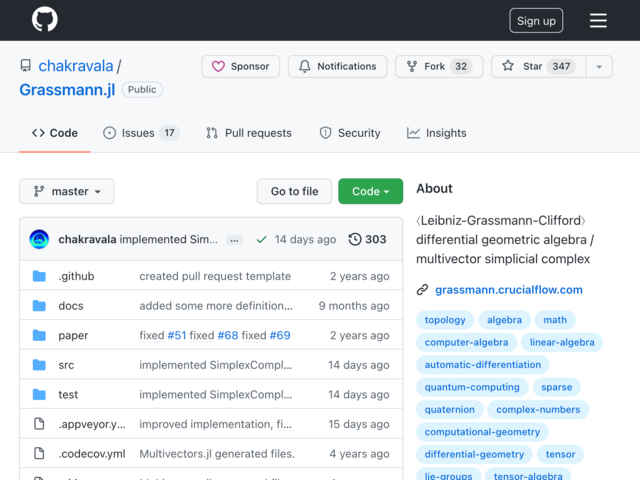The height and width of the screenshot is (480, 640).
Task: Click the Go to file button
Action: point(294,191)
